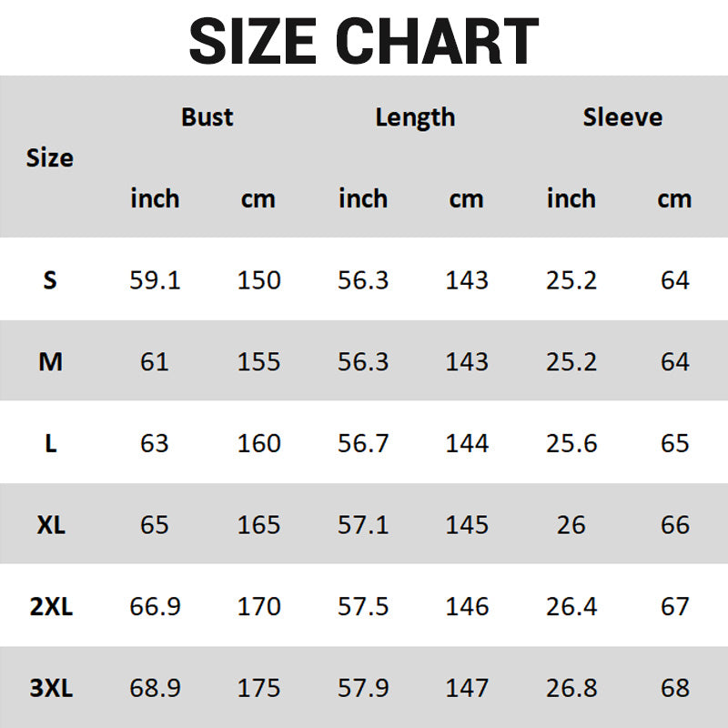Select the 68 cm sleeve value
The height and width of the screenshot is (728, 728).
tap(675, 688)
